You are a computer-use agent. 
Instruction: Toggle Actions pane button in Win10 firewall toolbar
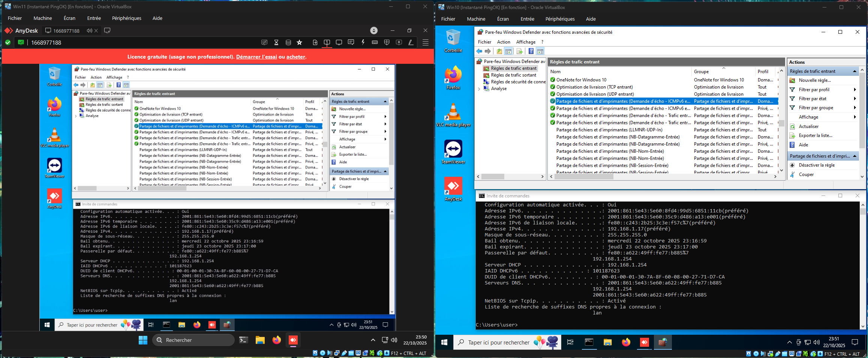pyautogui.click(x=540, y=51)
